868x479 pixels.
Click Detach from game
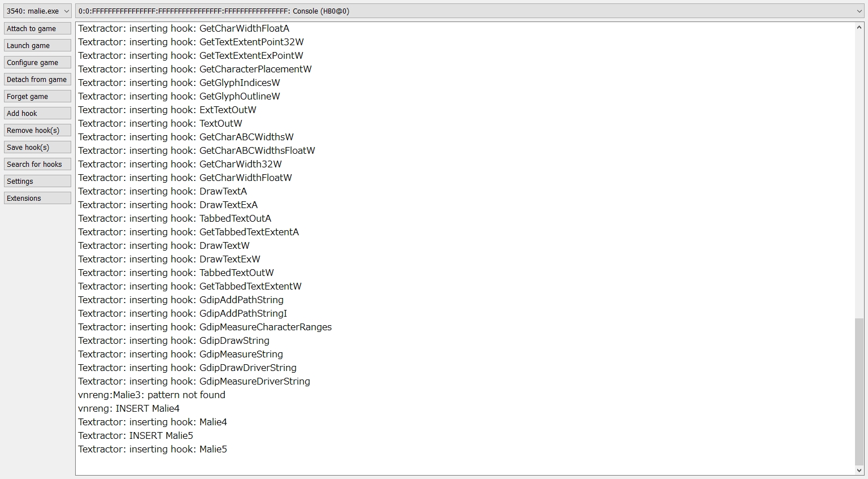pyautogui.click(x=37, y=79)
